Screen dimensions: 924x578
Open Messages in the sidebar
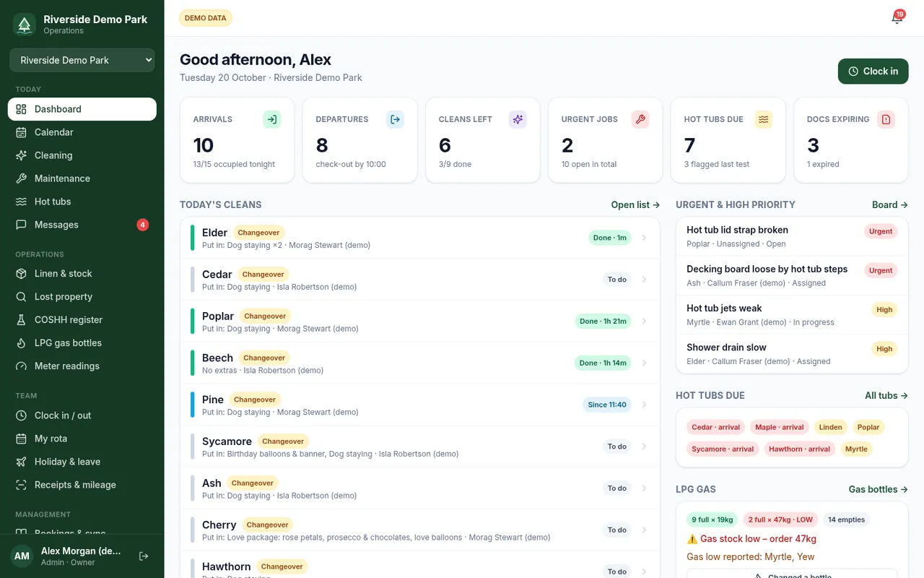pyautogui.click(x=82, y=225)
